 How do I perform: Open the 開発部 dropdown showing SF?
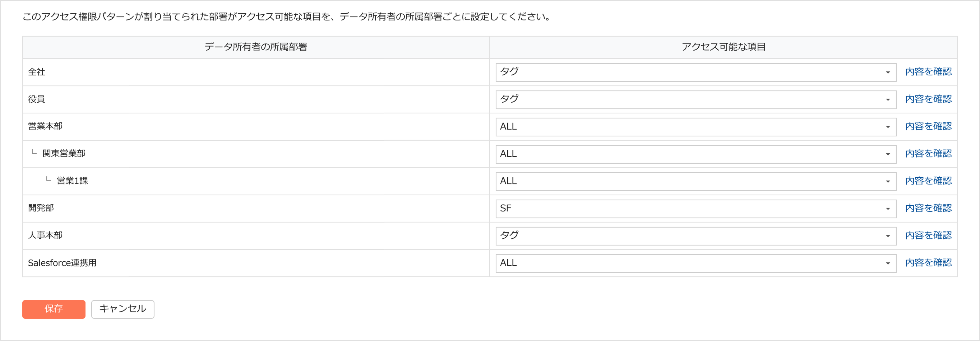[695, 209]
